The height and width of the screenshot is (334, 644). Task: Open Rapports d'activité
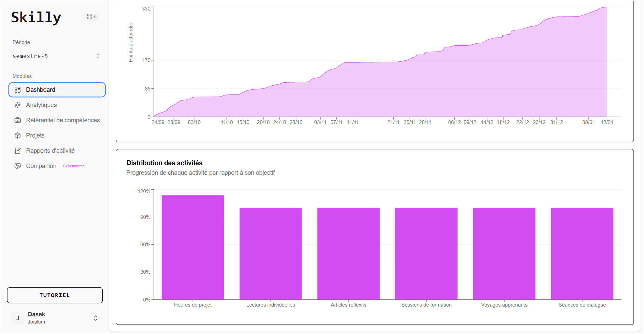click(x=57, y=151)
